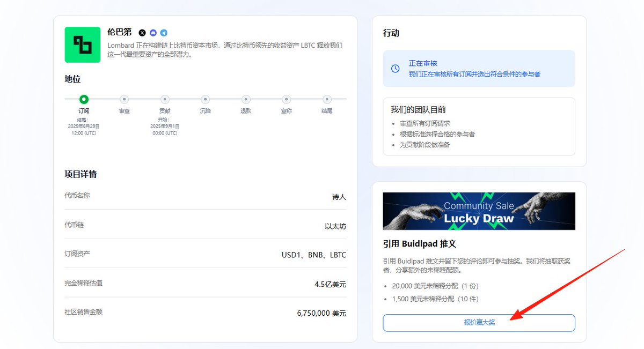Click the 代币名称 row label

(x=77, y=196)
